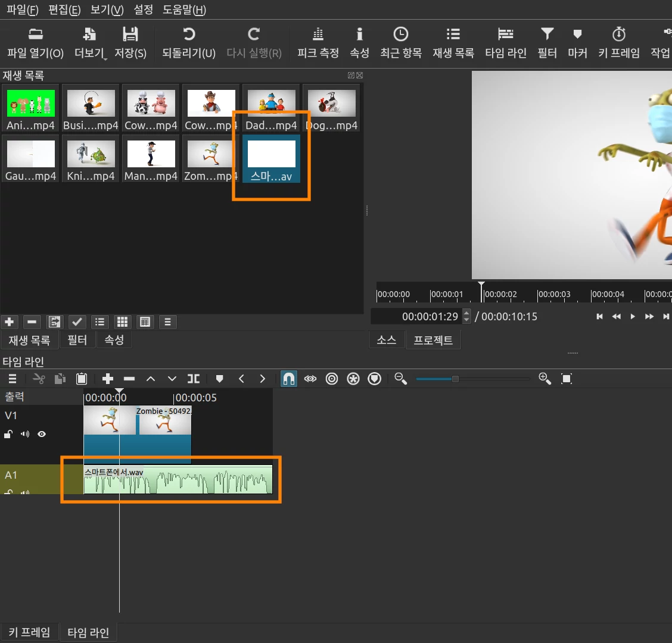Screen dimensions: 672x643
Task: Increase timecode with the up stepper arrow
Action: 466,313
